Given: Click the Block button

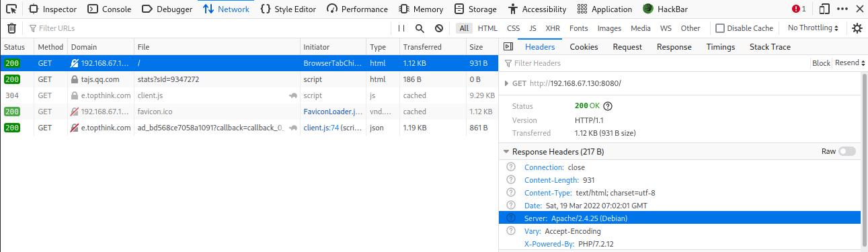Looking at the screenshot, I should tap(821, 62).
